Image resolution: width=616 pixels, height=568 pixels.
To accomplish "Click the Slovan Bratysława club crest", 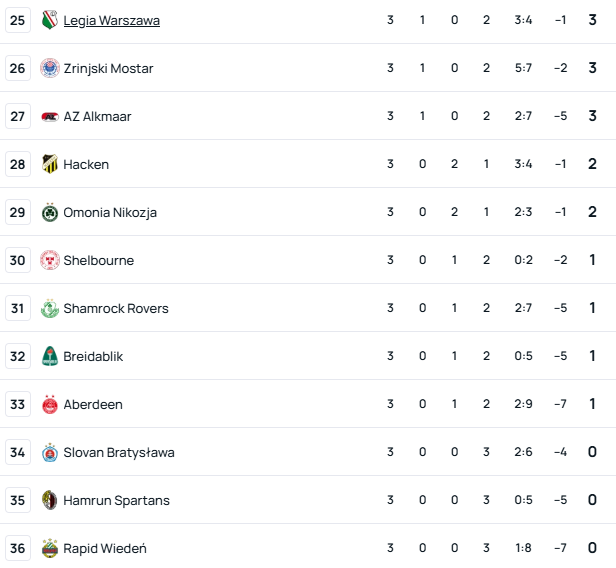I will pos(50,452).
